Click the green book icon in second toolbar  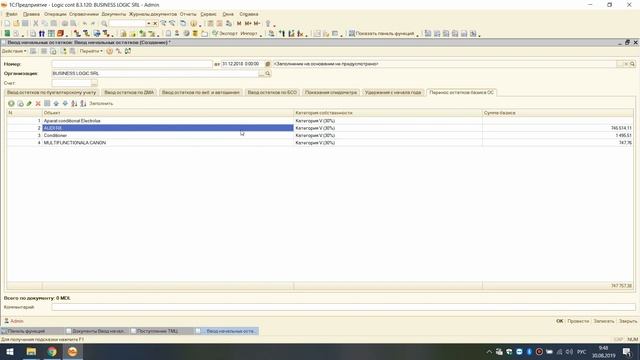(7, 33)
